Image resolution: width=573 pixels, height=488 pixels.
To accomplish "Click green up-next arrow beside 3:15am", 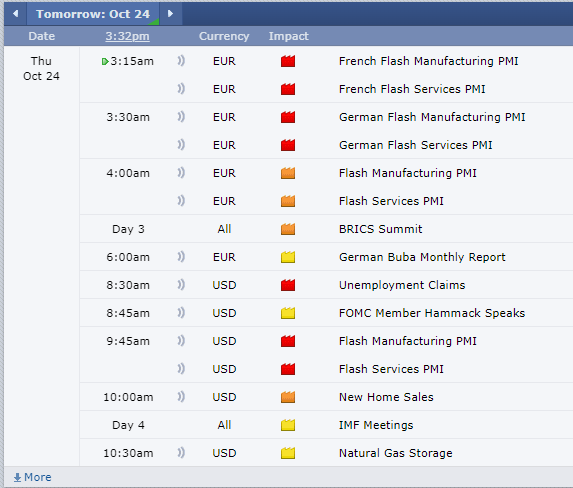I will 105,61.
